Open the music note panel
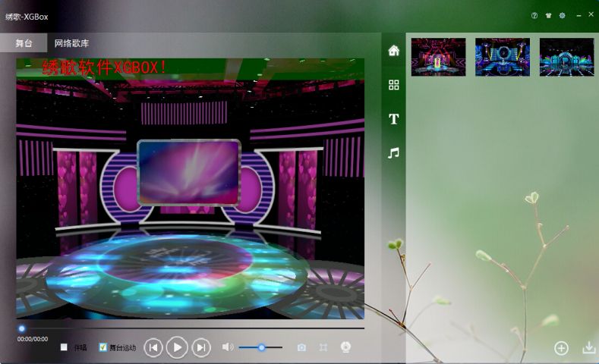Image resolution: width=599 pixels, height=364 pixels. (x=393, y=153)
